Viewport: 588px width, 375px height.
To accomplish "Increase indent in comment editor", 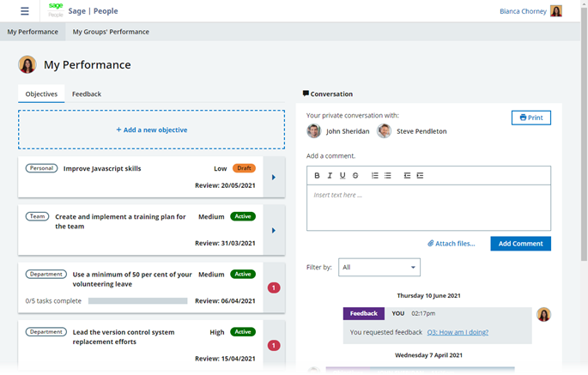I will point(420,175).
